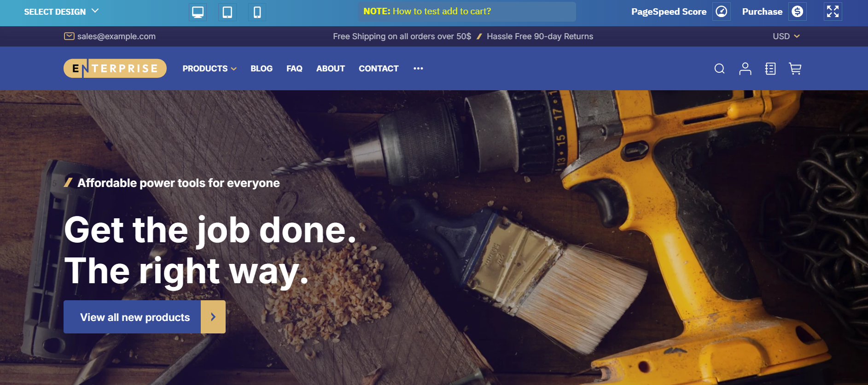Expand the Select Design dropdown

click(x=61, y=12)
